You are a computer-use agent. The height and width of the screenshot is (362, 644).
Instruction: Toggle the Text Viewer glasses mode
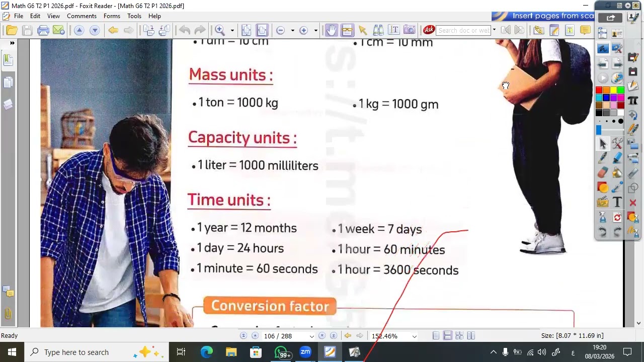[x=347, y=31]
